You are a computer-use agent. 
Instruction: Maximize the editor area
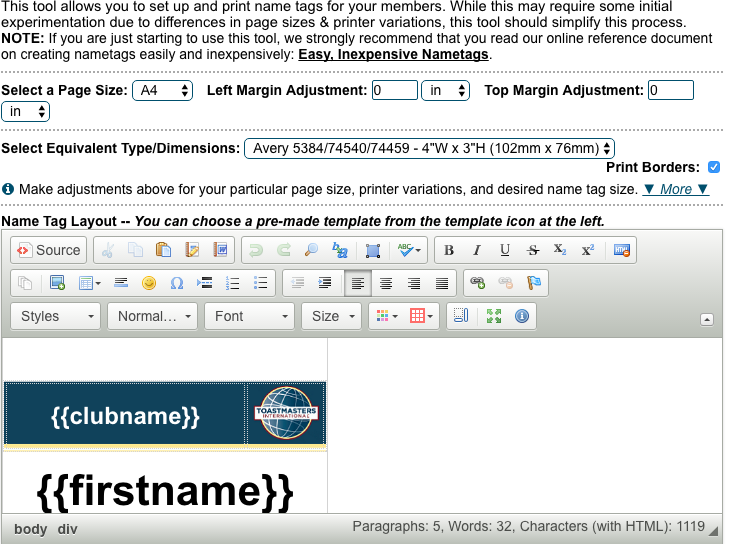point(493,316)
